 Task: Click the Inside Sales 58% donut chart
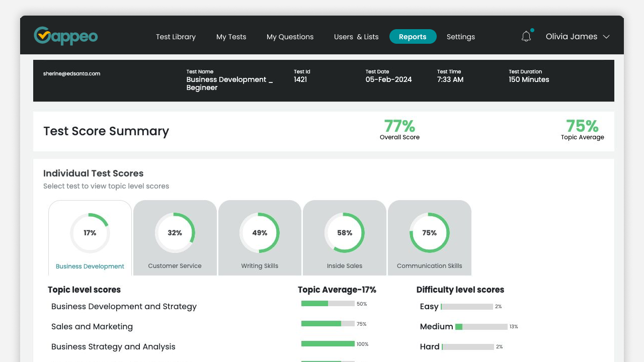coord(344,233)
